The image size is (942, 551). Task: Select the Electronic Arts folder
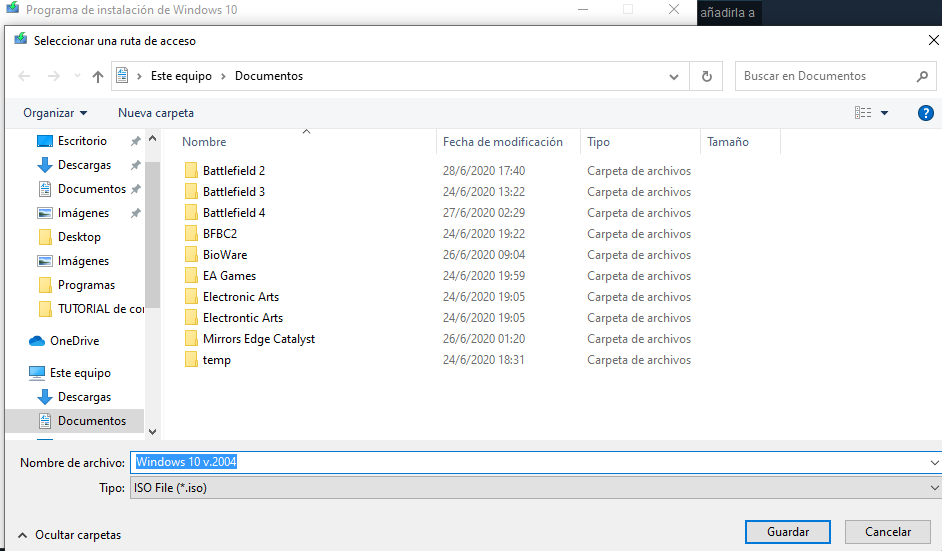click(x=241, y=297)
